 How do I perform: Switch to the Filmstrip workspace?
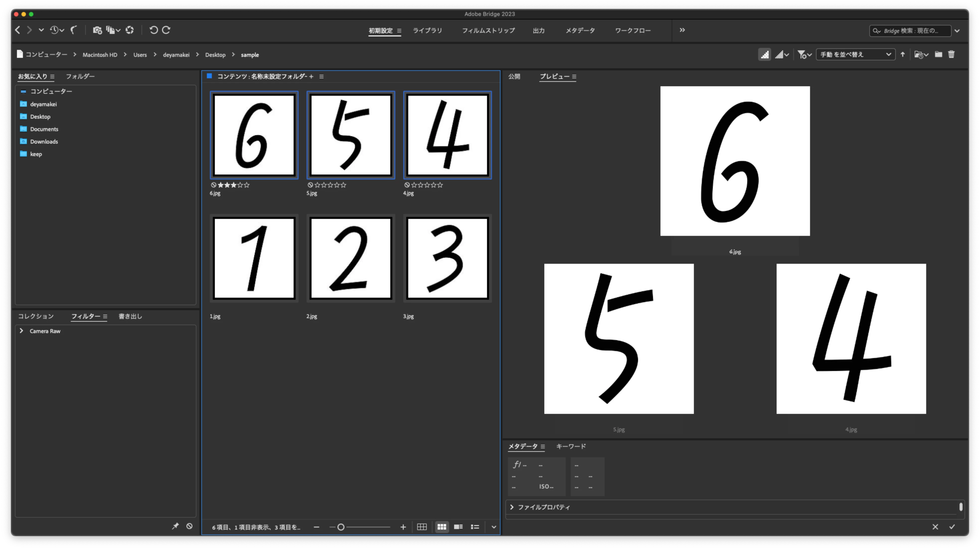(488, 30)
